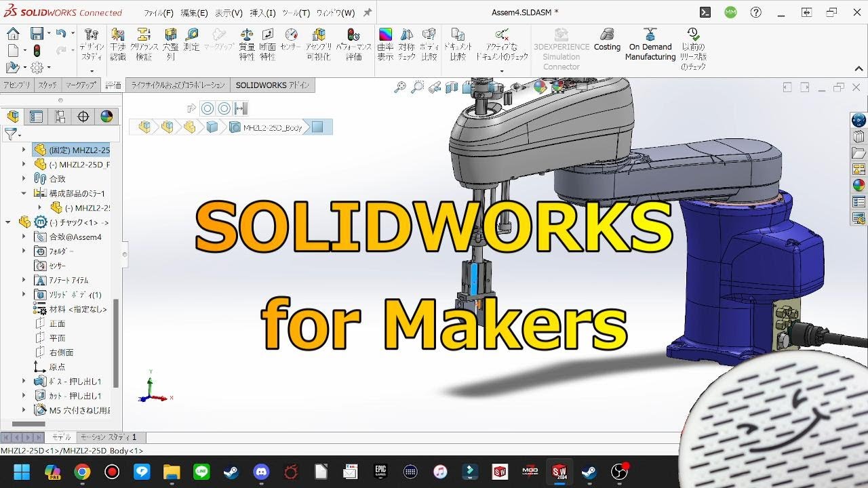
Task: Open the Performance Evaluation (パフォーマンス評価) tool
Action: pos(353,45)
